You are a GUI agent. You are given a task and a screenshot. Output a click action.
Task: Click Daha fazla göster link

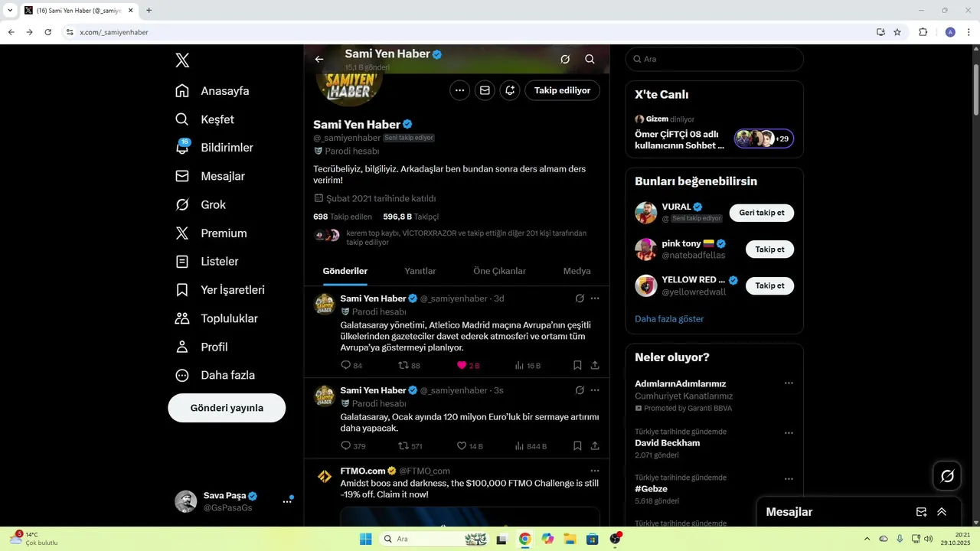[669, 319]
